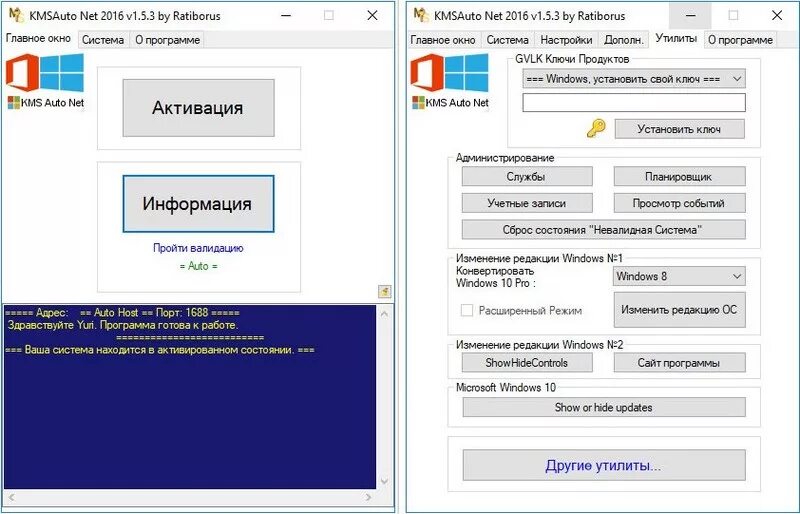
Task: Click console vertical scrollbar down arrow
Action: 385,481
